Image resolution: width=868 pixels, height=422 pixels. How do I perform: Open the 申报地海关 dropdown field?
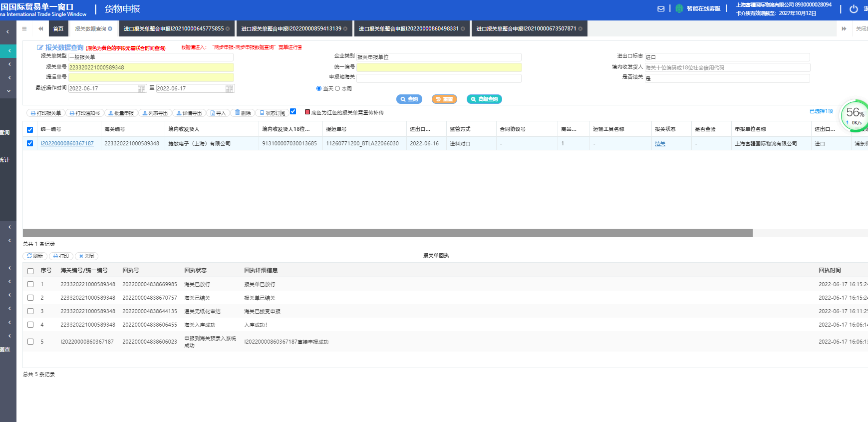pyautogui.click(x=439, y=78)
